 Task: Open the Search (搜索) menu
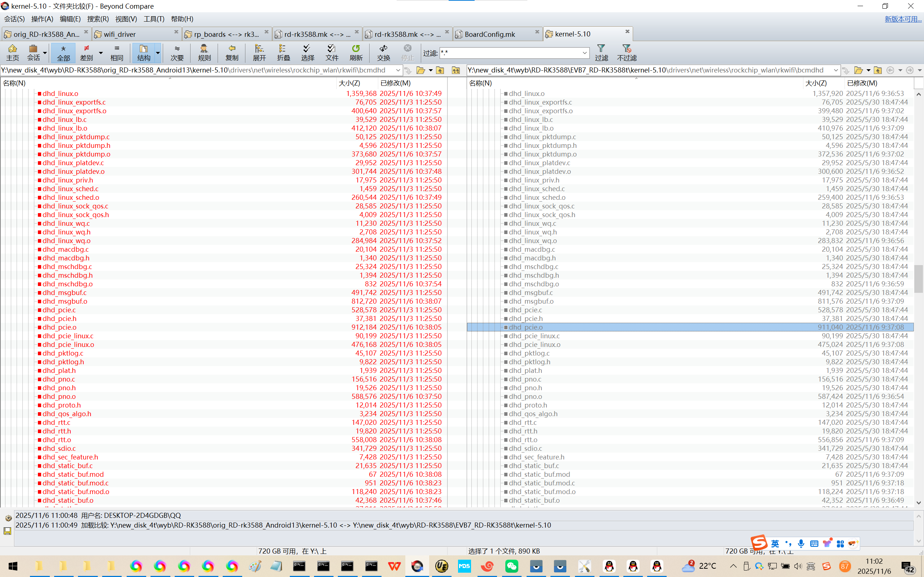tap(98, 19)
